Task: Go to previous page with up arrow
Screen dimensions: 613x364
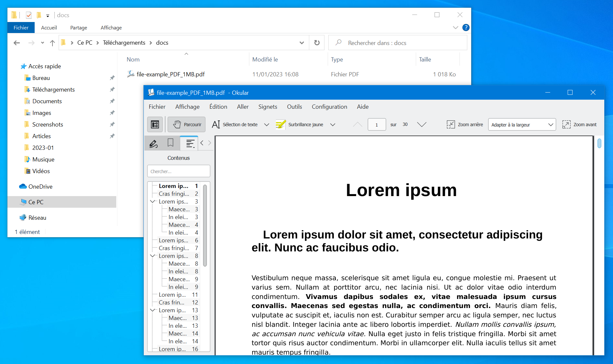Action: pyautogui.click(x=358, y=125)
